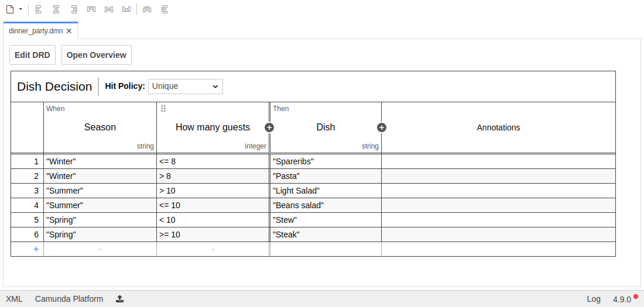This screenshot has width=644, height=307.
Task: Click the align top icon
Action: tap(91, 9)
